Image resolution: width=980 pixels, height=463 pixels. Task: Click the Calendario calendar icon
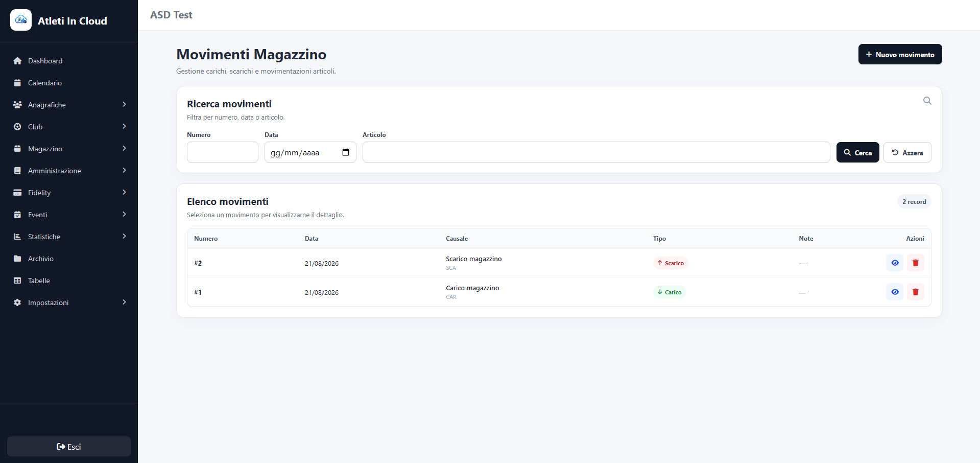(17, 83)
